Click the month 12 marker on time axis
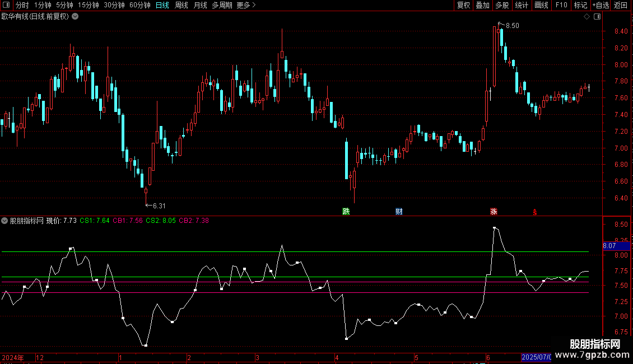 tap(40, 357)
